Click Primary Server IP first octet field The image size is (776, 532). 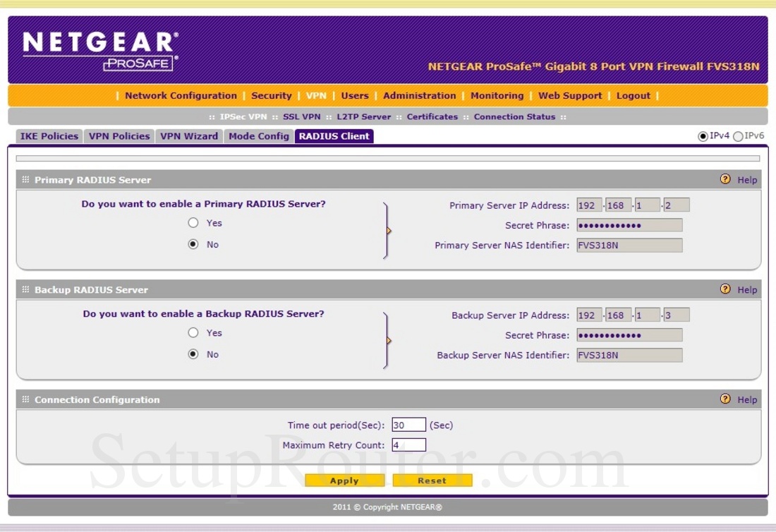tap(589, 205)
